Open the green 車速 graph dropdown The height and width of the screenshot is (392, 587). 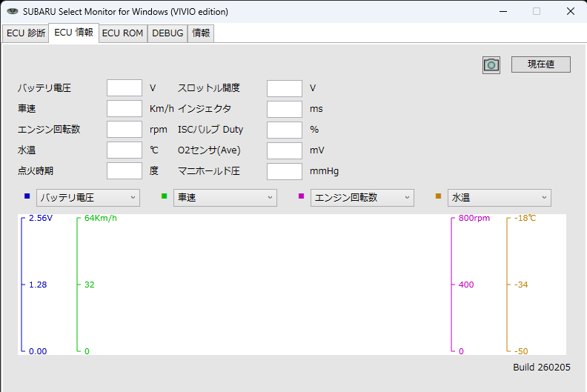[x=225, y=197]
